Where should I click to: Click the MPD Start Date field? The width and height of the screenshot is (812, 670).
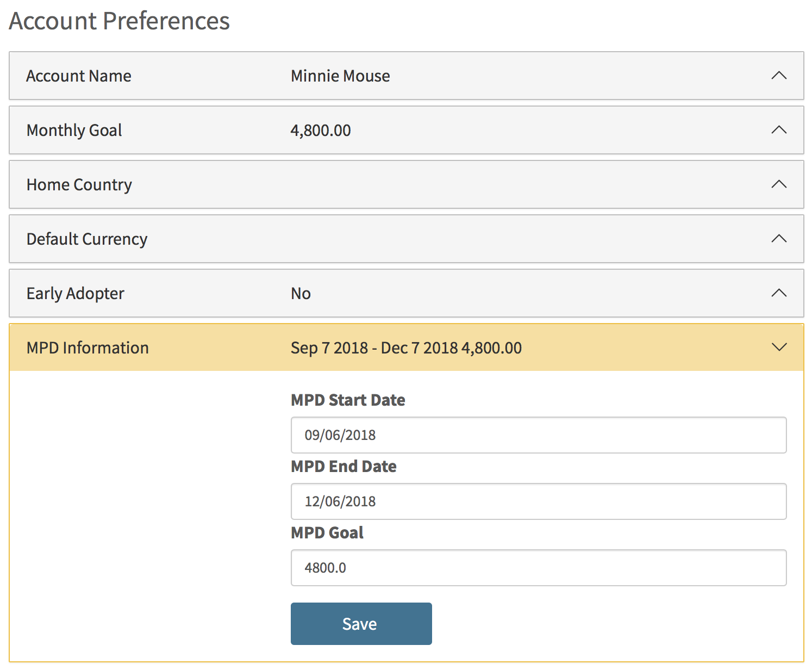point(539,435)
